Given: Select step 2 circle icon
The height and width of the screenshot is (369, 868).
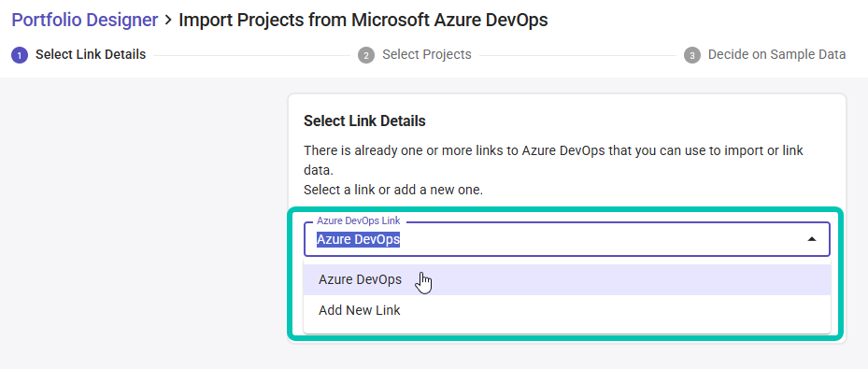Looking at the screenshot, I should [x=366, y=55].
